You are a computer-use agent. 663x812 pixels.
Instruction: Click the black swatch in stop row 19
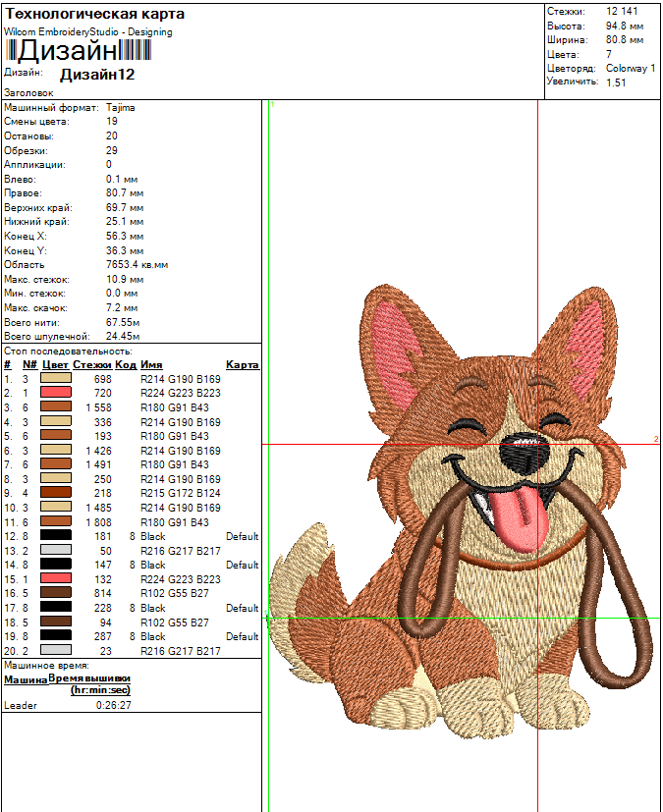[56, 635]
